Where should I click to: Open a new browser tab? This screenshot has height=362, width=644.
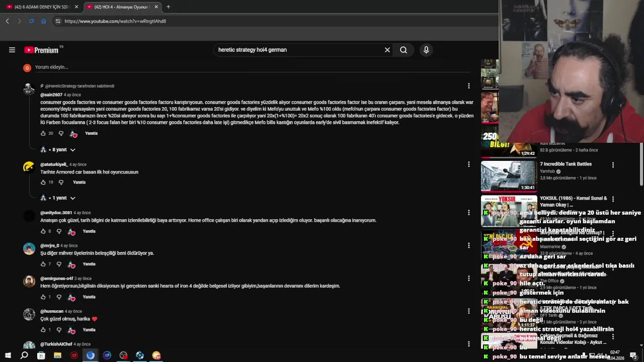[x=168, y=7]
